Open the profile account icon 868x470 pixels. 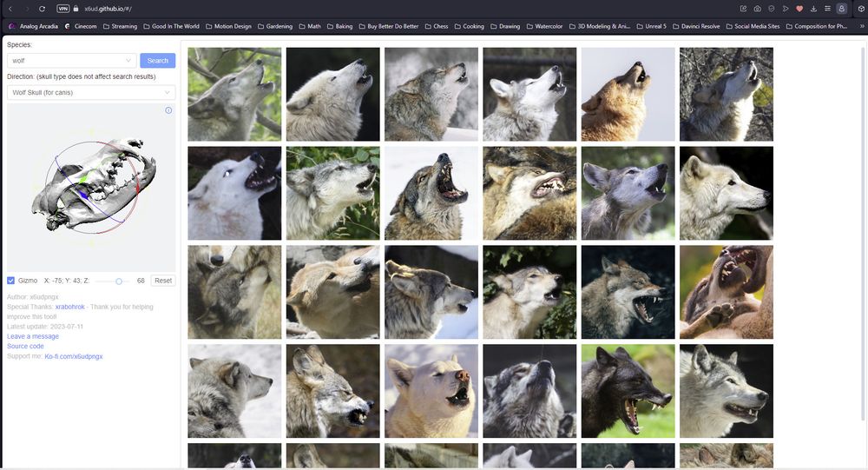(841, 9)
